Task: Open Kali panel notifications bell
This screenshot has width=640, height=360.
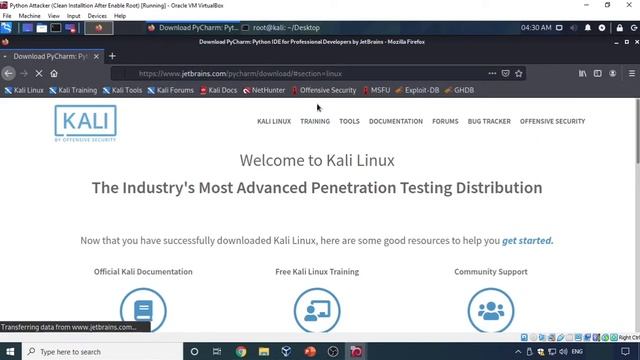Action: pyautogui.click(x=588, y=28)
